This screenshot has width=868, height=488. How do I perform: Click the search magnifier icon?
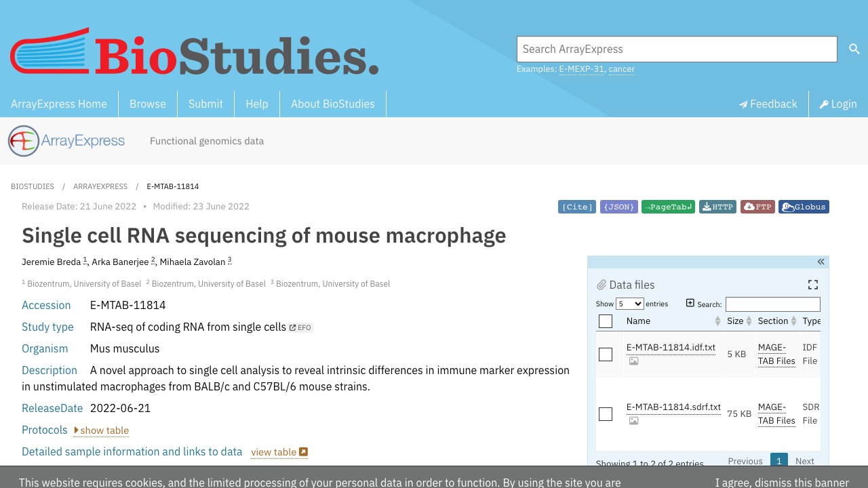point(854,49)
